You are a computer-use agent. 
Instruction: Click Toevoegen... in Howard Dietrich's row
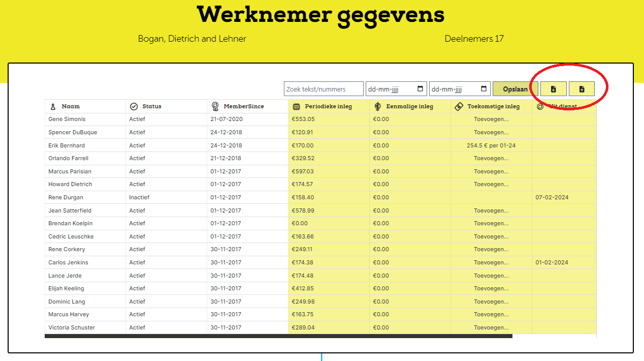491,184
